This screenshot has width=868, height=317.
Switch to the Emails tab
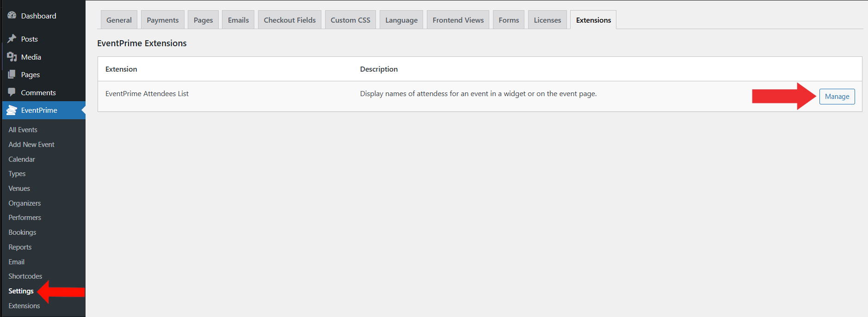pos(238,20)
